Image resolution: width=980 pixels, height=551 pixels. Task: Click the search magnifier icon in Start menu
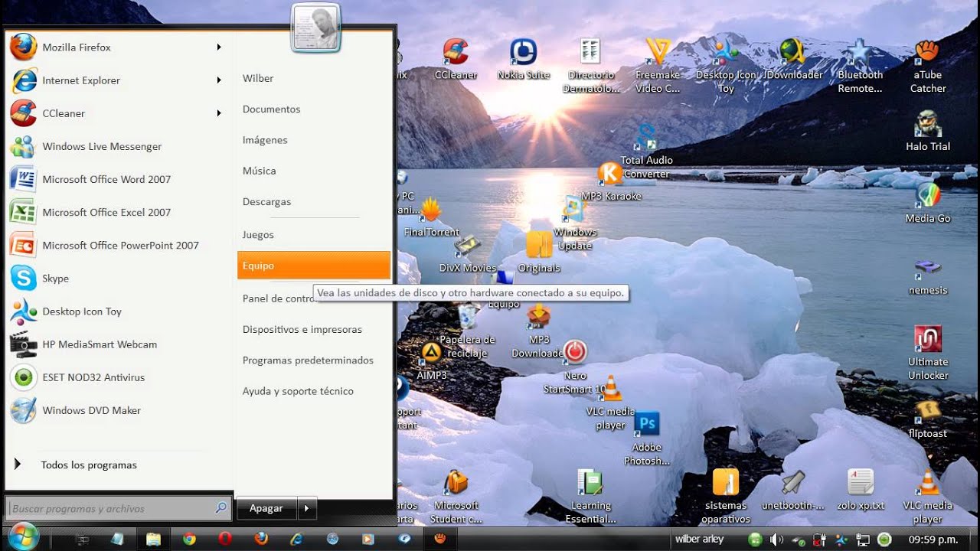(220, 508)
